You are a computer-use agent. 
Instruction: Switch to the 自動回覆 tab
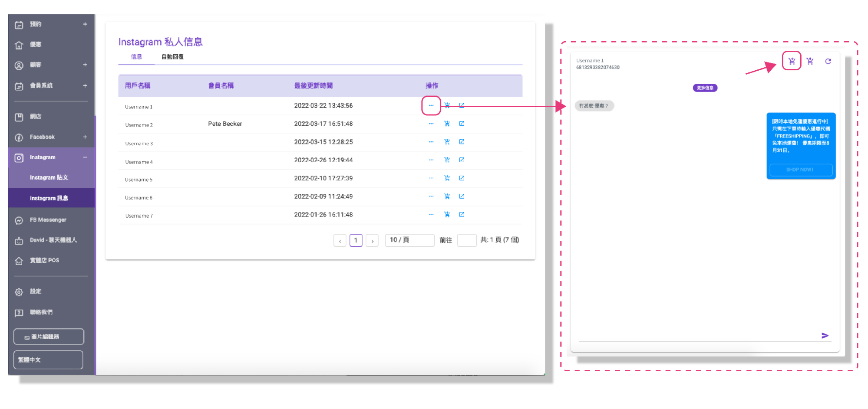172,57
